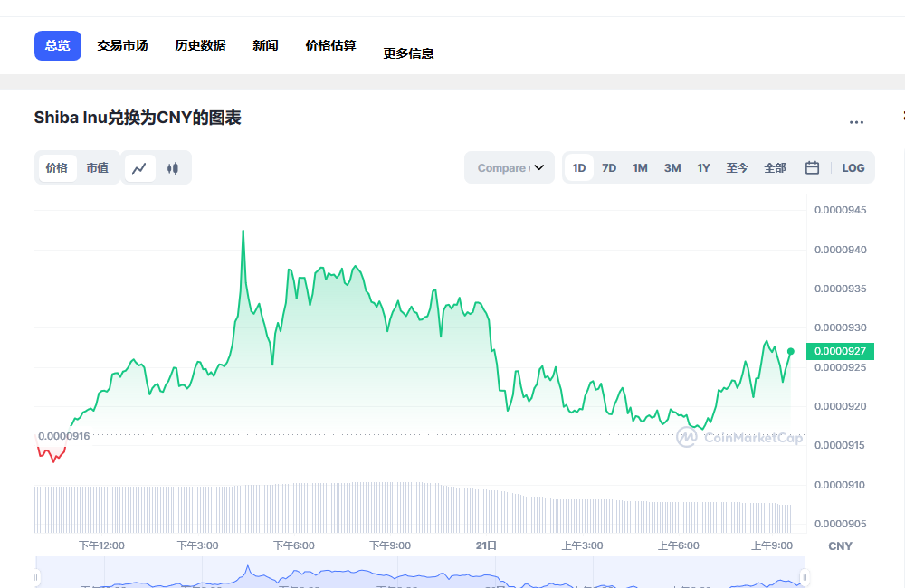The width and height of the screenshot is (905, 588).
Task: Toggle the 价格 price view
Action: pos(56,168)
